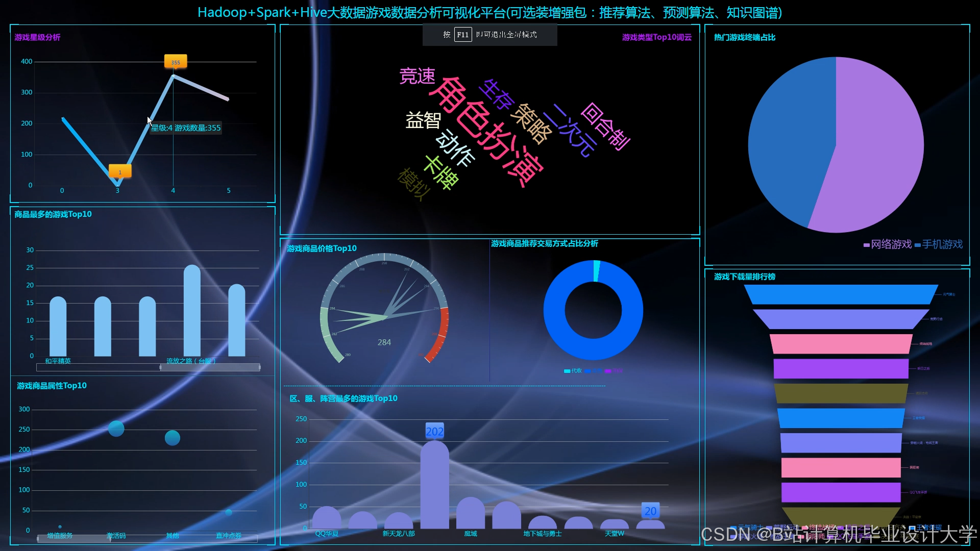
Task: Click the zoom slider under goods Top10 bar chart
Action: [x=210, y=367]
